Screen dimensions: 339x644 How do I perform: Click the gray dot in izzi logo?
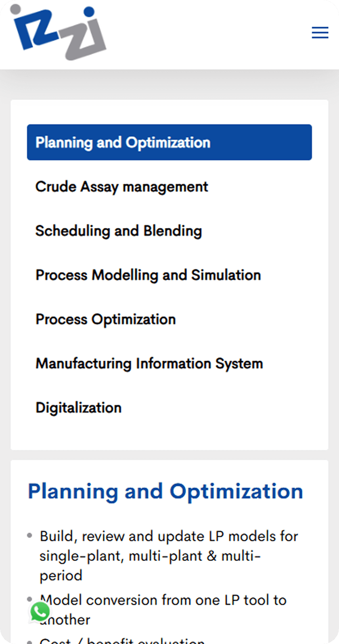16,10
